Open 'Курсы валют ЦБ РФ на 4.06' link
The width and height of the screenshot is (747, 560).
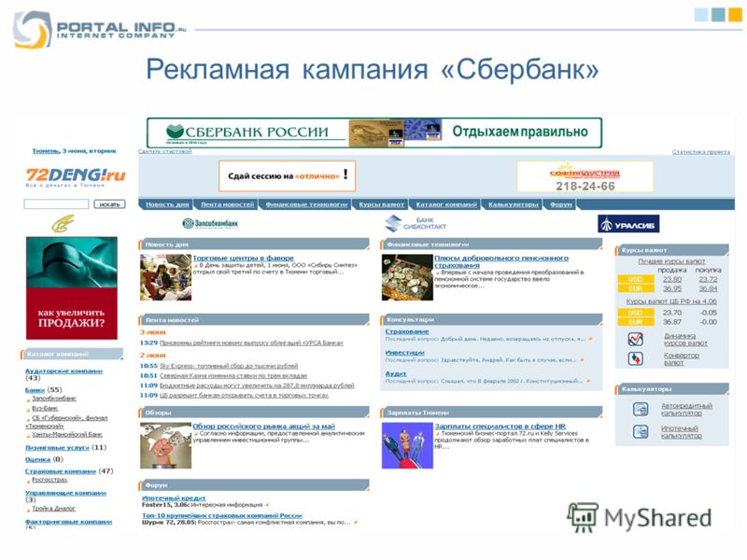click(671, 301)
